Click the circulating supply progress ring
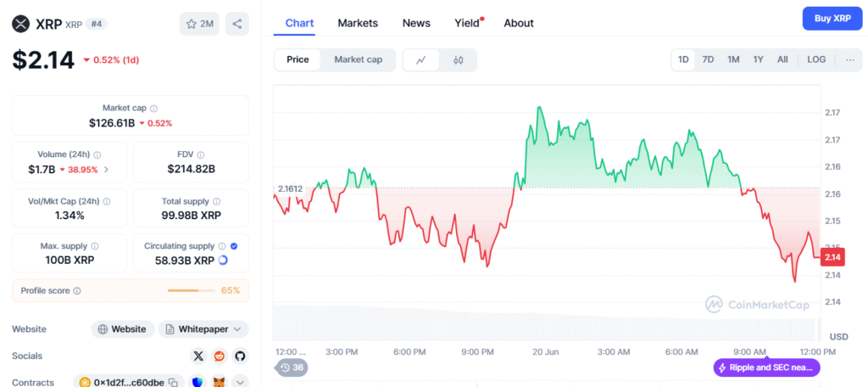 223,260
